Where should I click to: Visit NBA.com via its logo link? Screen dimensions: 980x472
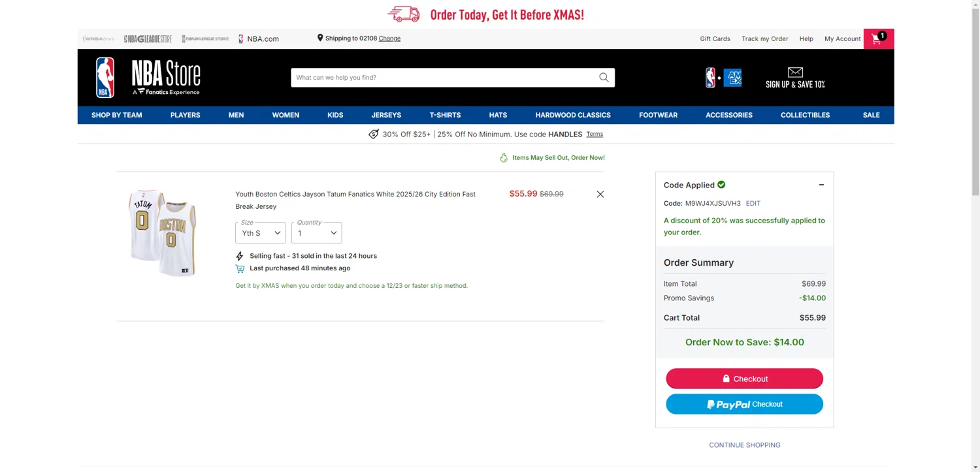click(x=259, y=39)
